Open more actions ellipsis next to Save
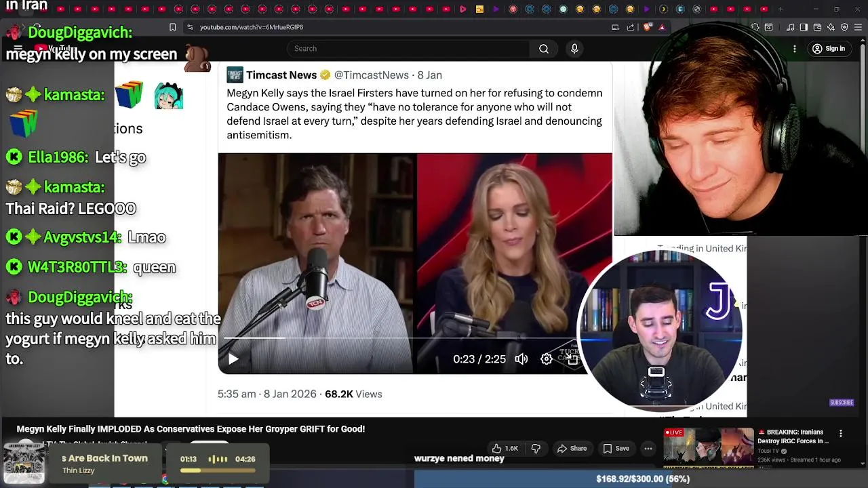Image resolution: width=868 pixels, height=488 pixels. [648, 449]
